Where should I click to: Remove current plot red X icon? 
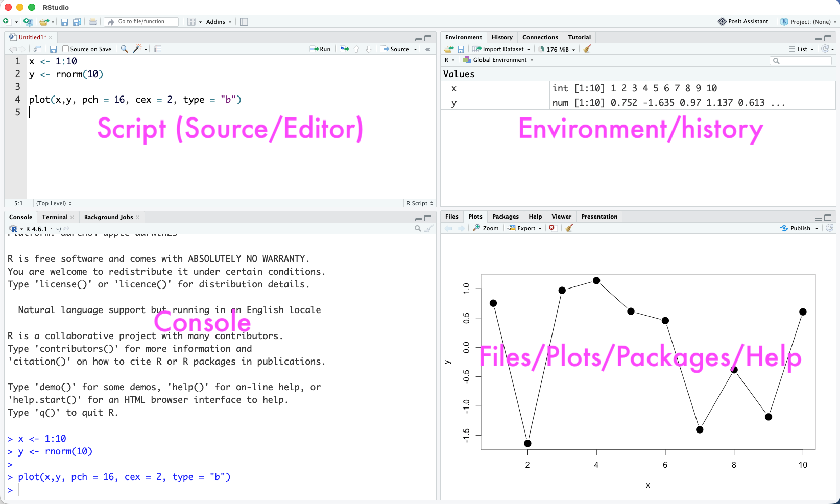[x=552, y=228]
